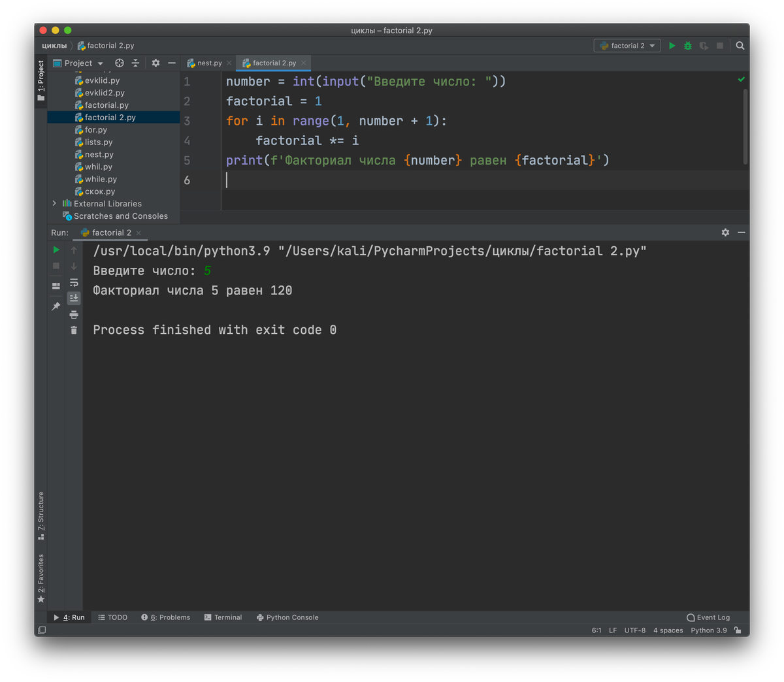Image resolution: width=784 pixels, height=682 pixels.
Task: Click the up arrow in Run panel sidebar
Action: coord(74,250)
